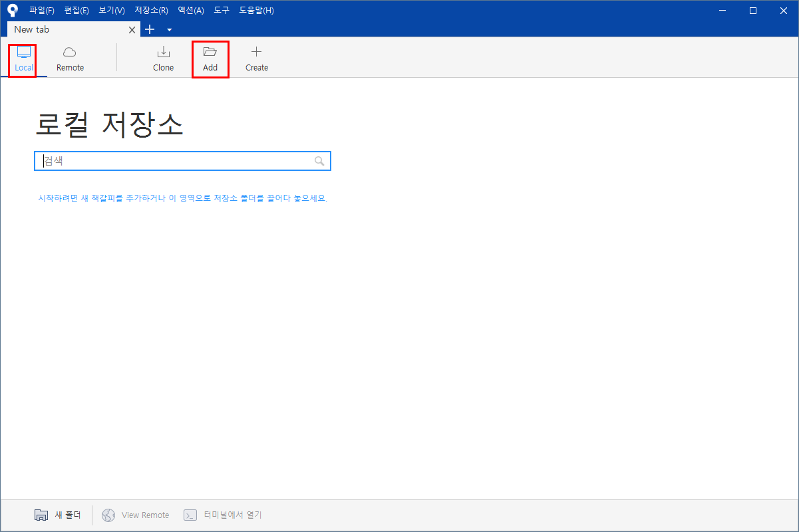
Task: Click the View Remote button
Action: [x=135, y=515]
